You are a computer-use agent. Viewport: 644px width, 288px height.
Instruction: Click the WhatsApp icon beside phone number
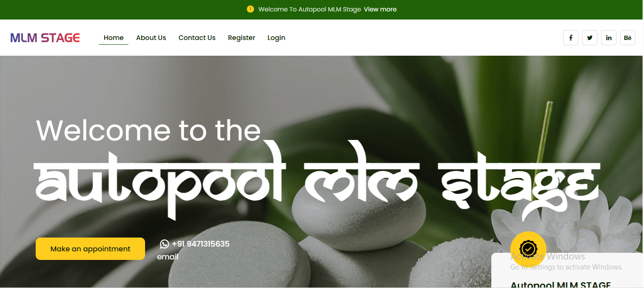[x=164, y=244]
